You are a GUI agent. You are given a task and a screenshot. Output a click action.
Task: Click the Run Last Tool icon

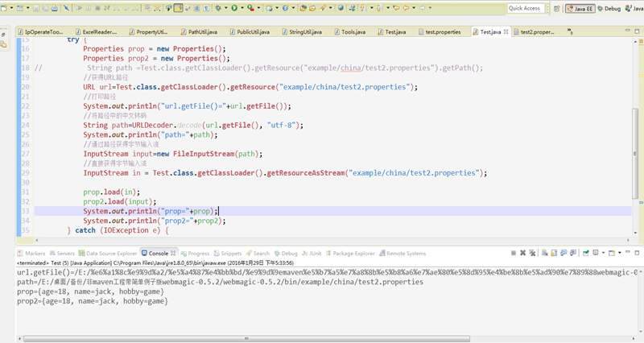(250, 8)
